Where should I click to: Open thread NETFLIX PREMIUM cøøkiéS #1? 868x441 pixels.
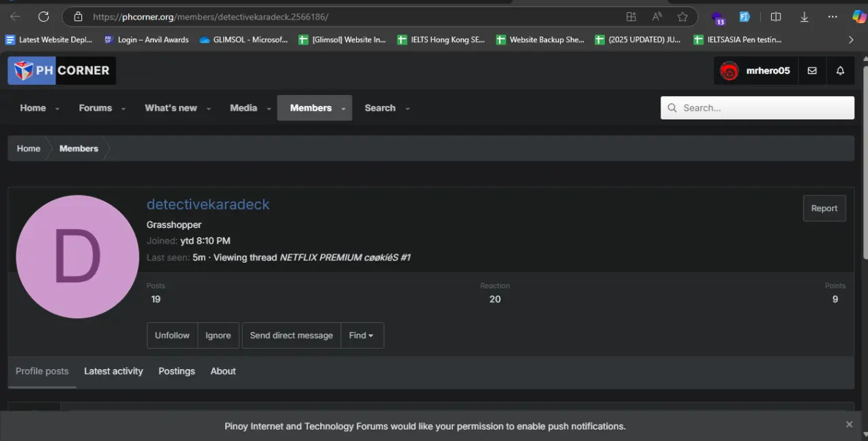(x=345, y=258)
